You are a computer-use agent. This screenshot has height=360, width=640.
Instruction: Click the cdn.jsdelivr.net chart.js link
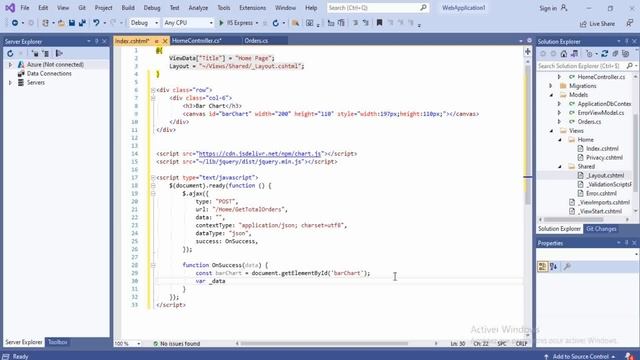259,154
